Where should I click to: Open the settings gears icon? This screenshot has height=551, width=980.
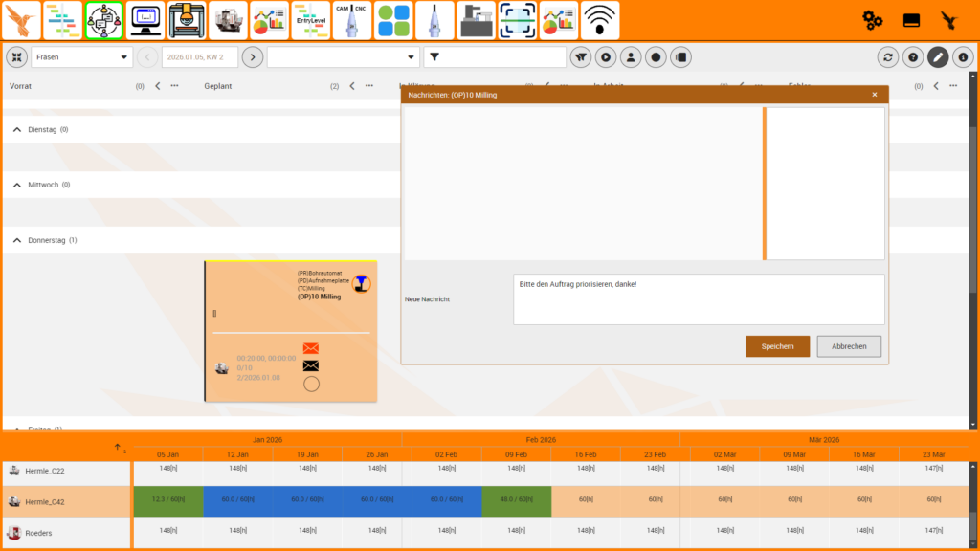(872, 20)
